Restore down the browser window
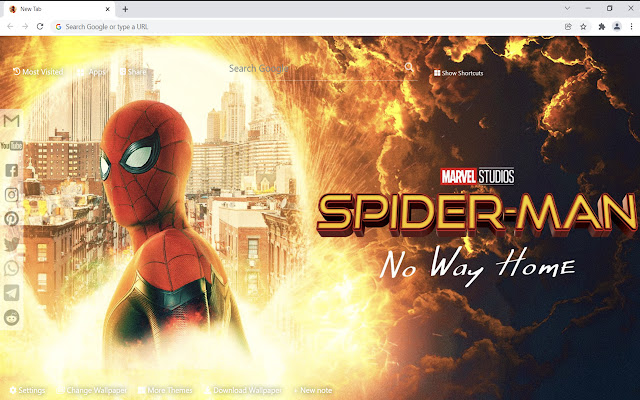The image size is (640, 400). pos(609,8)
